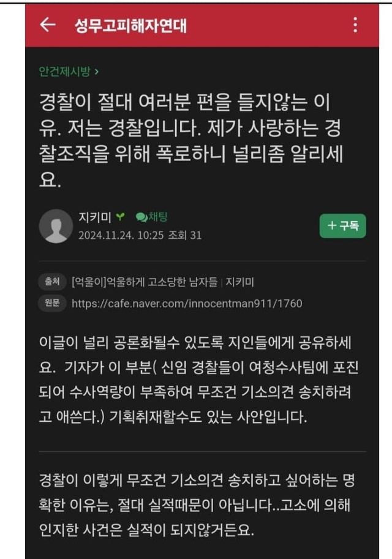Tap the post date 2024.11.24. 10:25
This screenshot has width=392, height=559.
pos(121,235)
